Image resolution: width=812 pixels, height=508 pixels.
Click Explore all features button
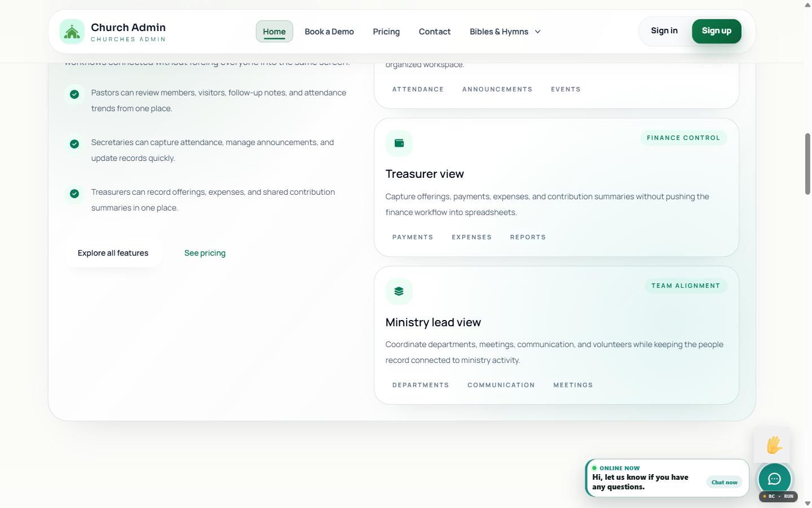tap(113, 253)
